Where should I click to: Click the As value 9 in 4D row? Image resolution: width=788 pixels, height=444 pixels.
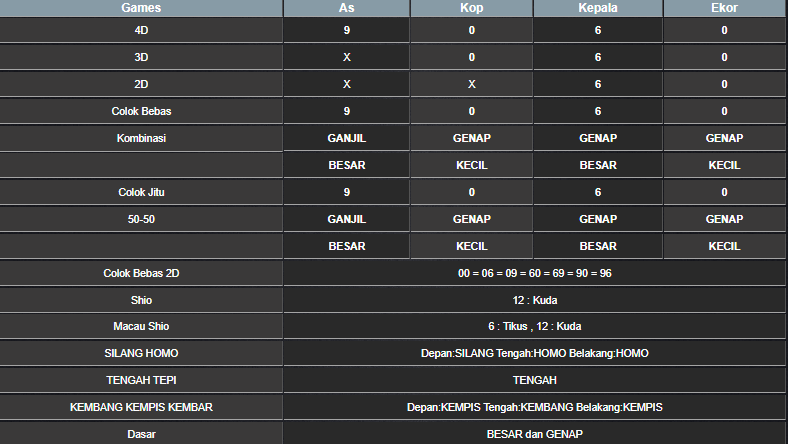pos(346,30)
